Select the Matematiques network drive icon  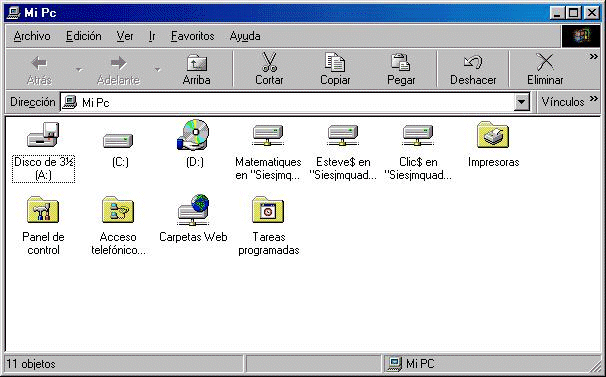tap(268, 135)
